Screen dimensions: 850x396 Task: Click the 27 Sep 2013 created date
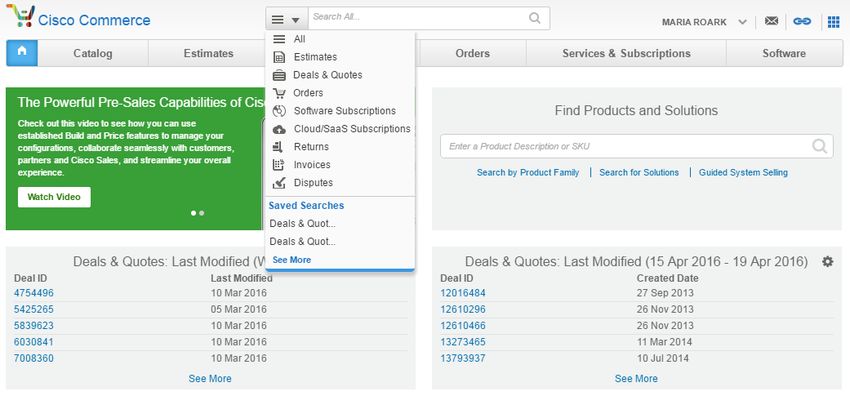[665, 293]
